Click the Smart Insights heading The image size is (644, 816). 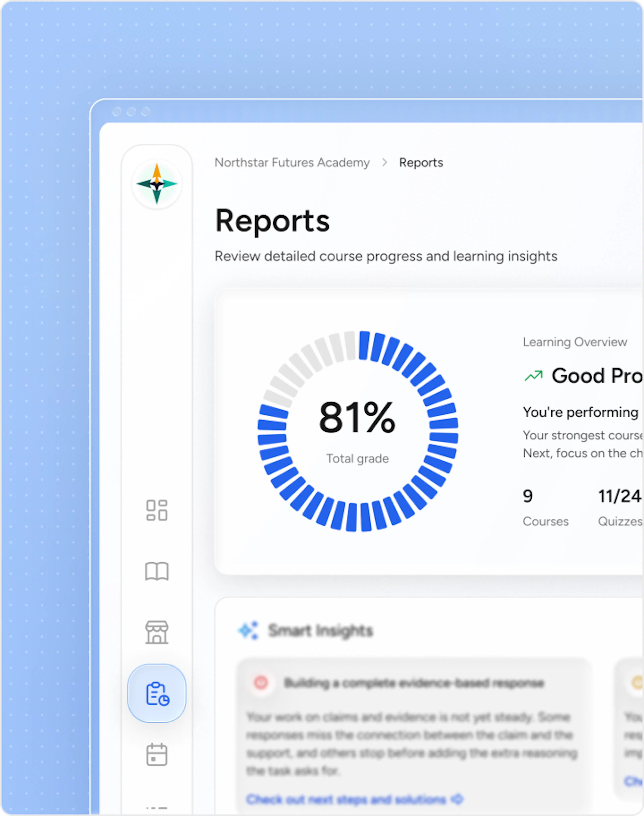pos(320,630)
